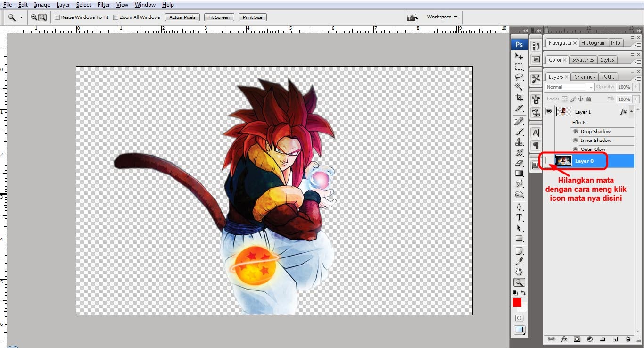This screenshot has width=644, height=348.
Task: Open the Workspace dropdown
Action: [442, 17]
